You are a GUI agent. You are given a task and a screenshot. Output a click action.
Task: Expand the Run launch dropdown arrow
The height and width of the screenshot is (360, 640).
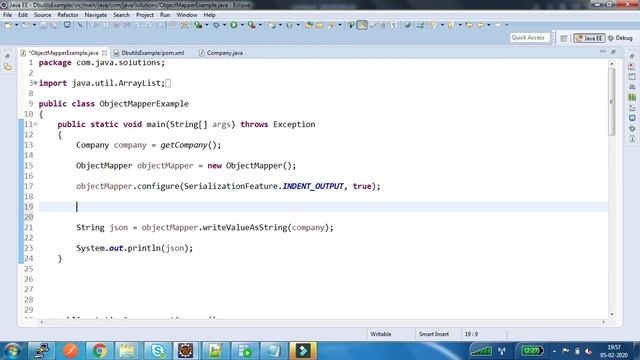242,25
